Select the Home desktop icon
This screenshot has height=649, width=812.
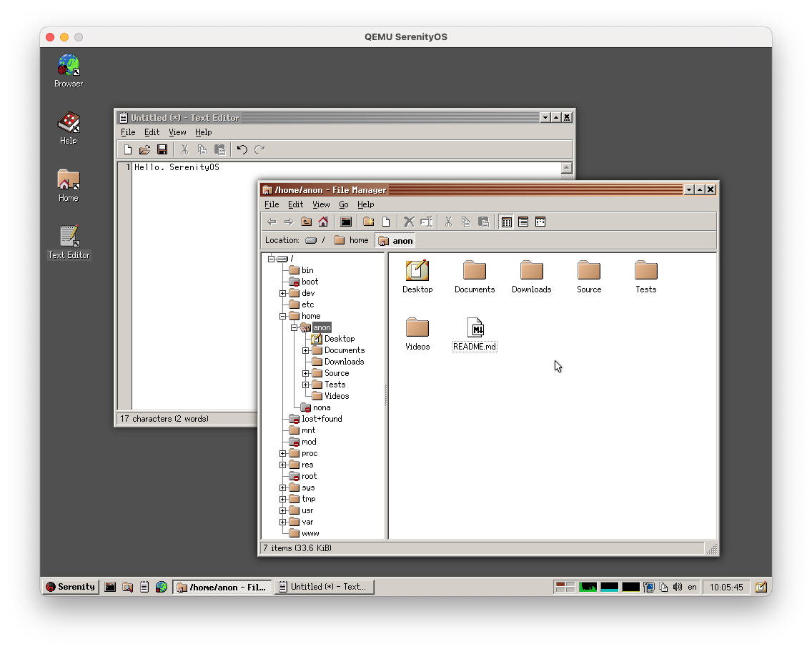pyautogui.click(x=69, y=185)
